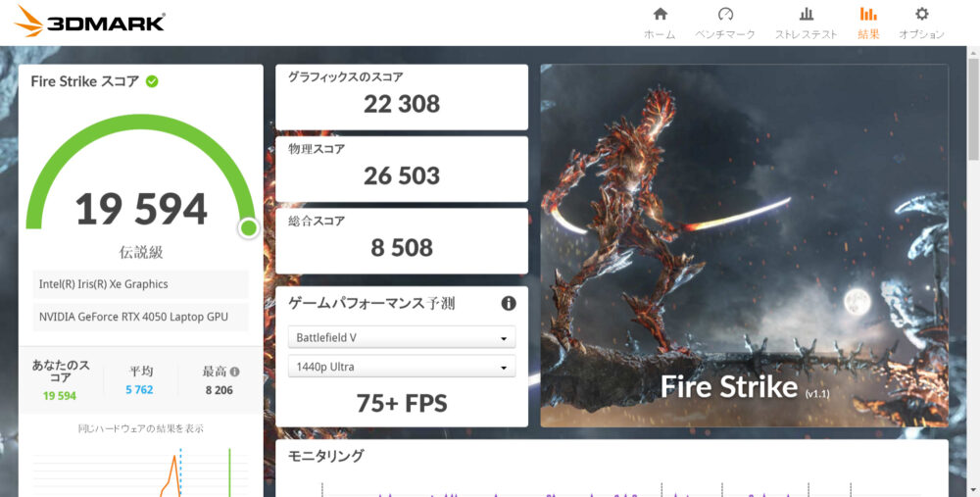Click the dropdown arrow of Battlefield V
The width and height of the screenshot is (980, 497).
pos(504,339)
